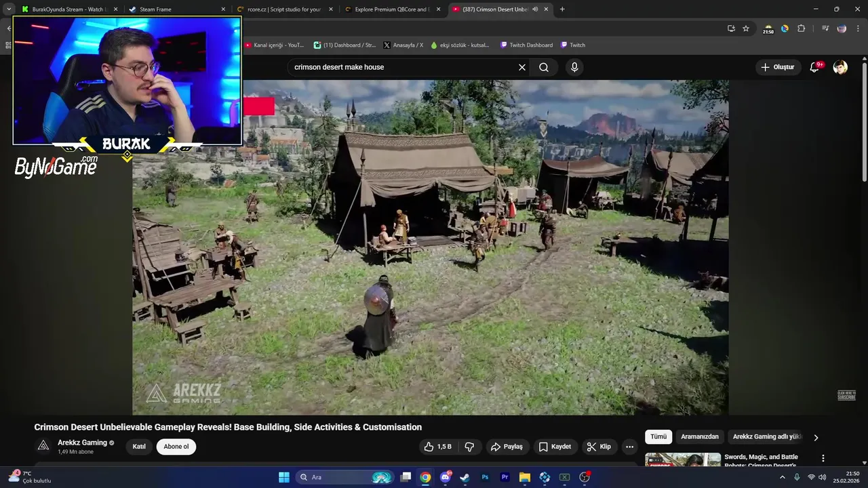Switch to Explore Premium QBCore tab
Image resolution: width=868 pixels, height=488 pixels.
pyautogui.click(x=391, y=9)
